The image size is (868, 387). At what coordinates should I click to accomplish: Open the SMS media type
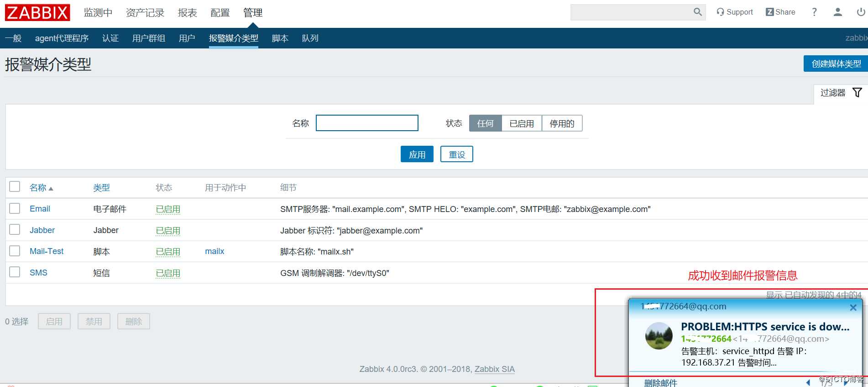38,273
